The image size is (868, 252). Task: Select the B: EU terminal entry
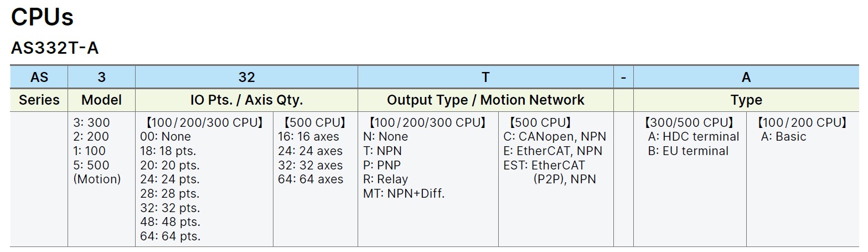(688, 151)
